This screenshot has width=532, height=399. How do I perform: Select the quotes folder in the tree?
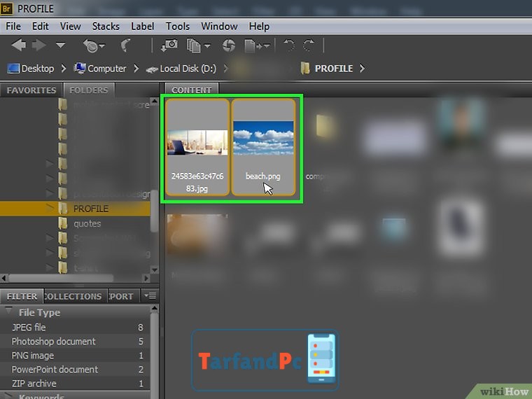pos(87,223)
